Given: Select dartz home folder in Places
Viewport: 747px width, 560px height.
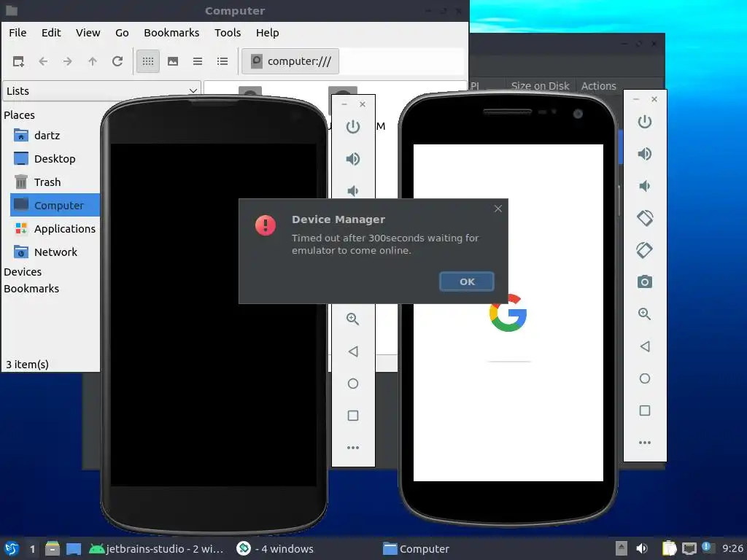Looking at the screenshot, I should tap(47, 136).
